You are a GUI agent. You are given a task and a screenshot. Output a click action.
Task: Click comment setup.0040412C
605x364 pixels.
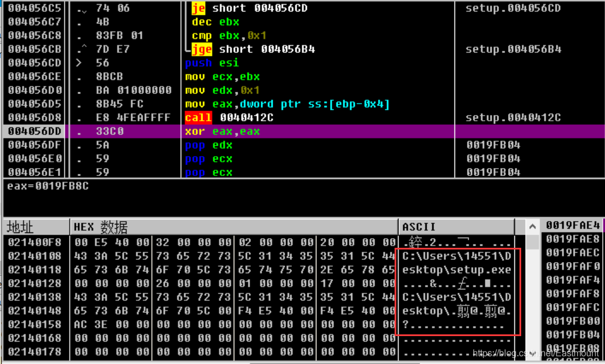click(x=513, y=117)
